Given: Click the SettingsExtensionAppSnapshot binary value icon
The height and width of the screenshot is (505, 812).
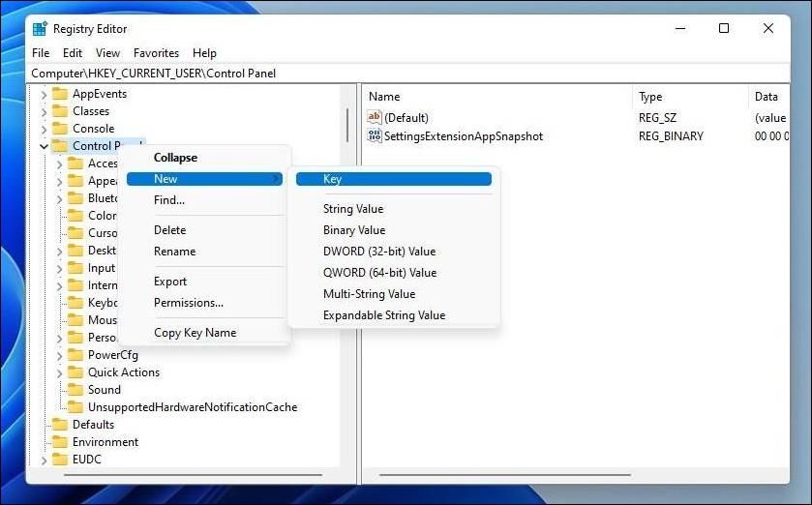Looking at the screenshot, I should click(x=375, y=136).
